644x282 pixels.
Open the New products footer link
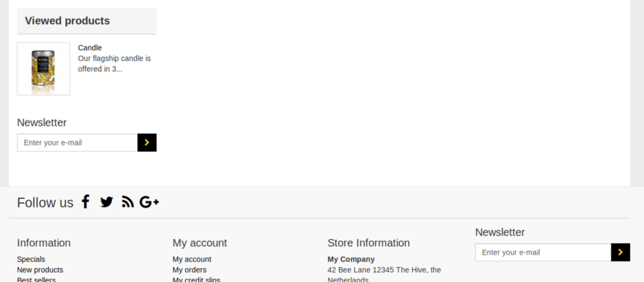40,270
